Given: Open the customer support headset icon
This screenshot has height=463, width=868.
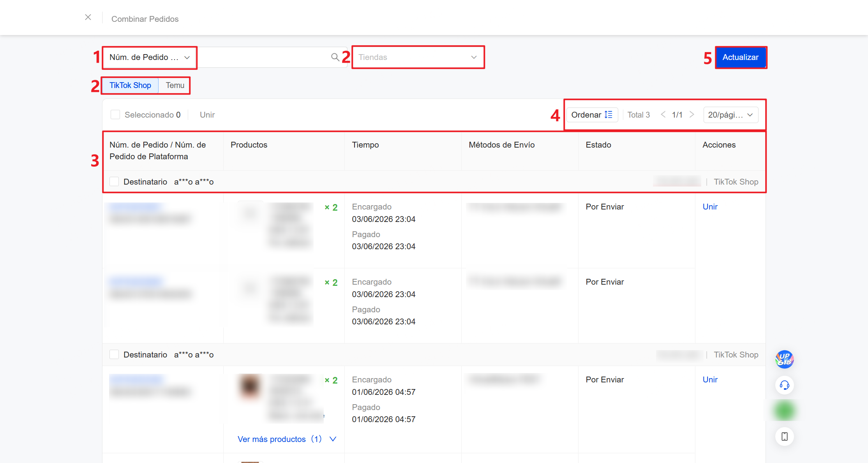Looking at the screenshot, I should [785, 385].
